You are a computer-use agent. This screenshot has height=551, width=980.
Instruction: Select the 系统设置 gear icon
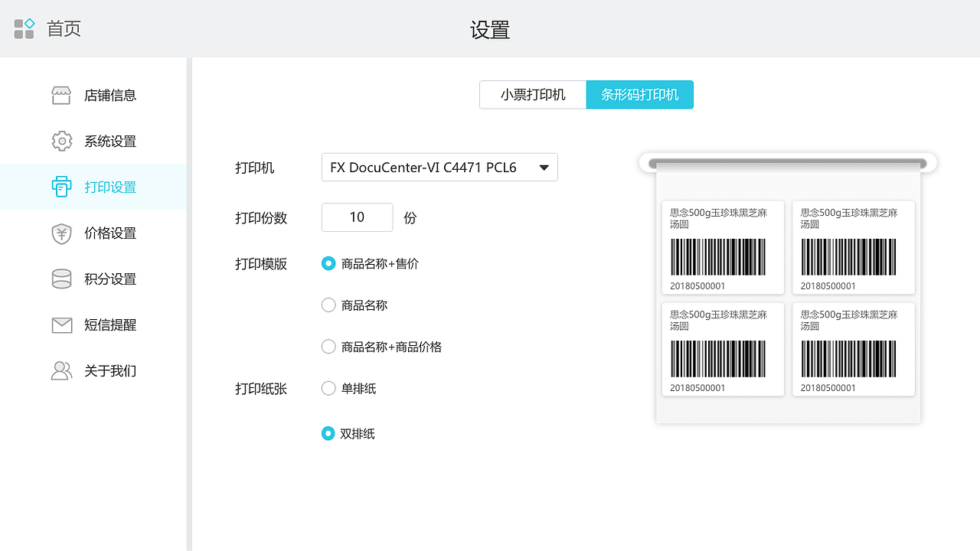point(61,141)
